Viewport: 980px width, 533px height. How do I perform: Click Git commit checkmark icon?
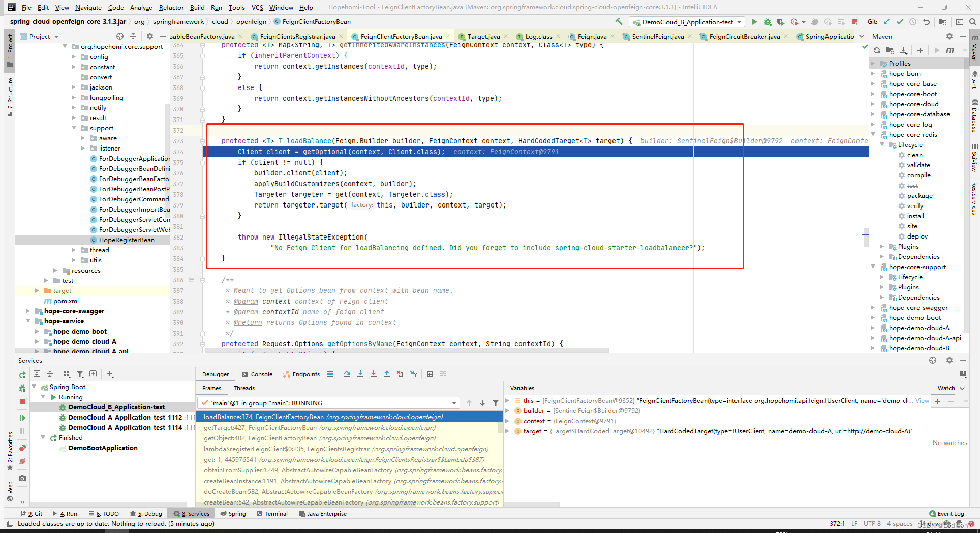[900, 22]
